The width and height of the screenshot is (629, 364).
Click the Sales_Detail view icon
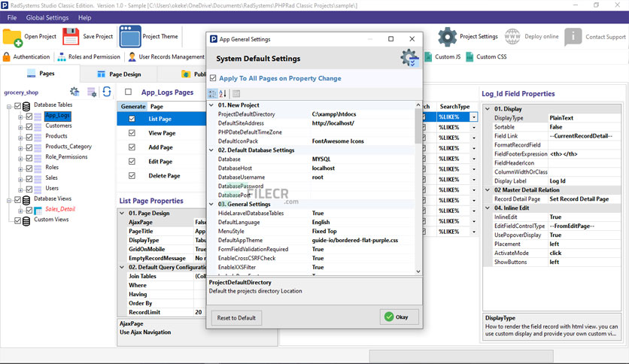tap(38, 210)
